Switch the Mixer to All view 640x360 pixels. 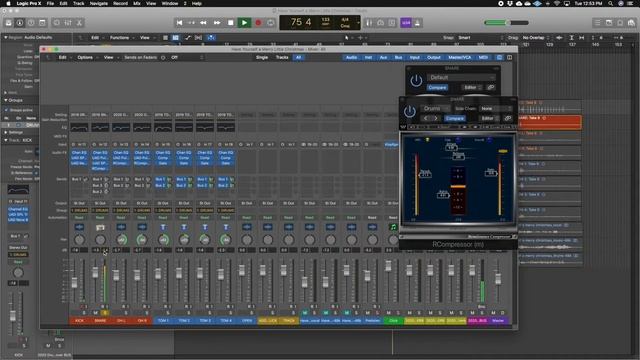298,58
